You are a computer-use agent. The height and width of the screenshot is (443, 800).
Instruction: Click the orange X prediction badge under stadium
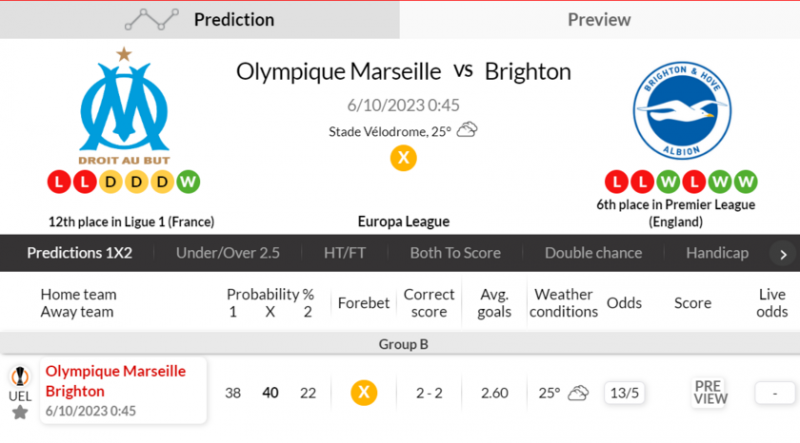(x=403, y=158)
